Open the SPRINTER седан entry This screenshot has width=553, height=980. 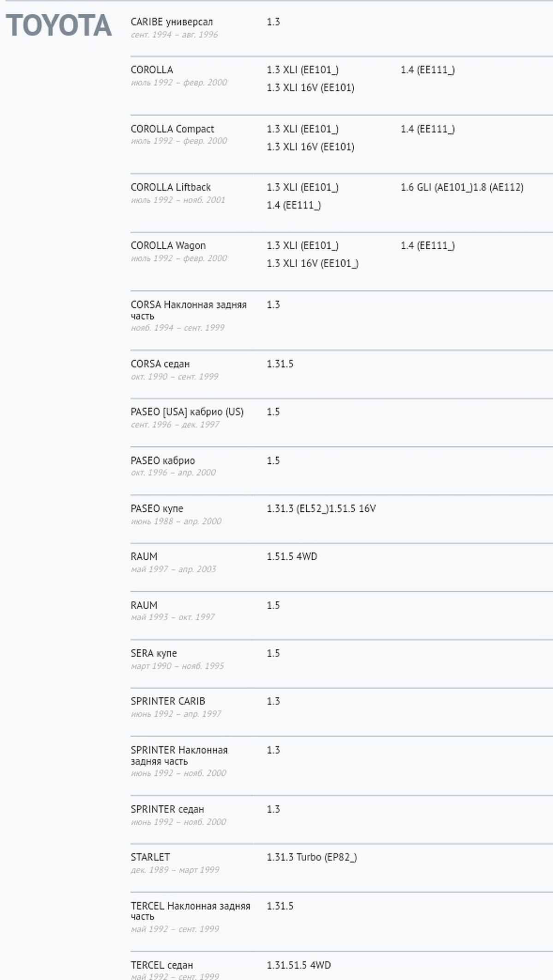(167, 809)
